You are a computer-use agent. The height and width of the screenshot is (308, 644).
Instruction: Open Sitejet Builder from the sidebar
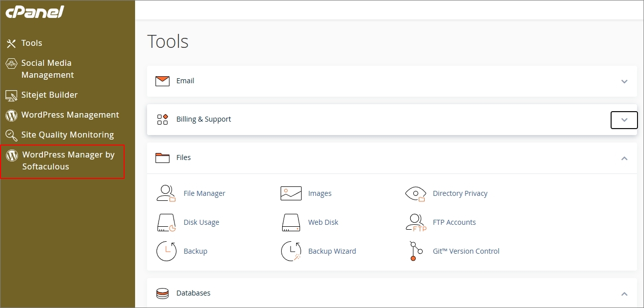[x=49, y=95]
